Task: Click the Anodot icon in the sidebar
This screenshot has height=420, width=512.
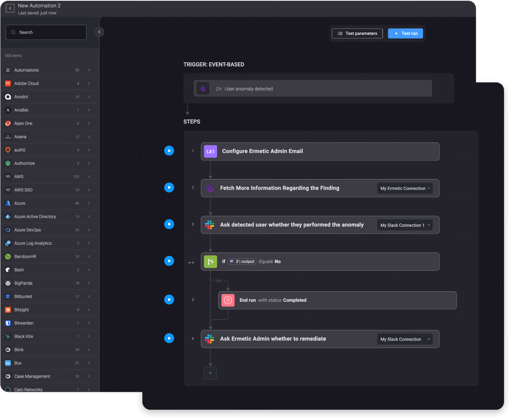Action: (8, 97)
